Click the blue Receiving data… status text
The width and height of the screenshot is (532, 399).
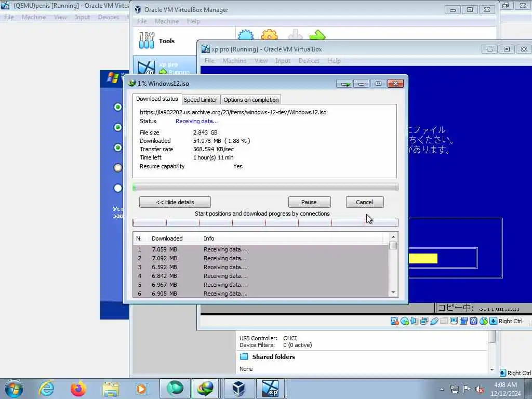(197, 121)
